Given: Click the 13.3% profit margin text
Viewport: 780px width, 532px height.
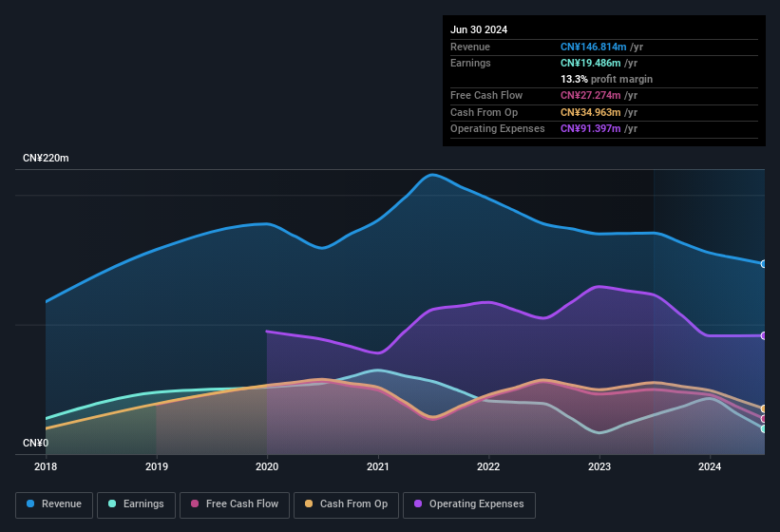Looking at the screenshot, I should [606, 79].
